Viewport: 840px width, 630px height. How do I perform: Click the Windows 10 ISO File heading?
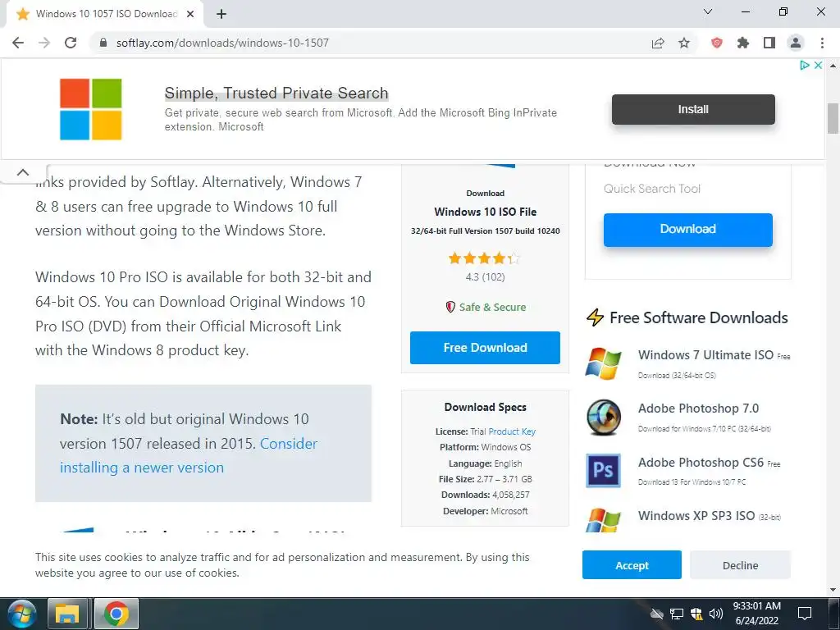tap(485, 212)
